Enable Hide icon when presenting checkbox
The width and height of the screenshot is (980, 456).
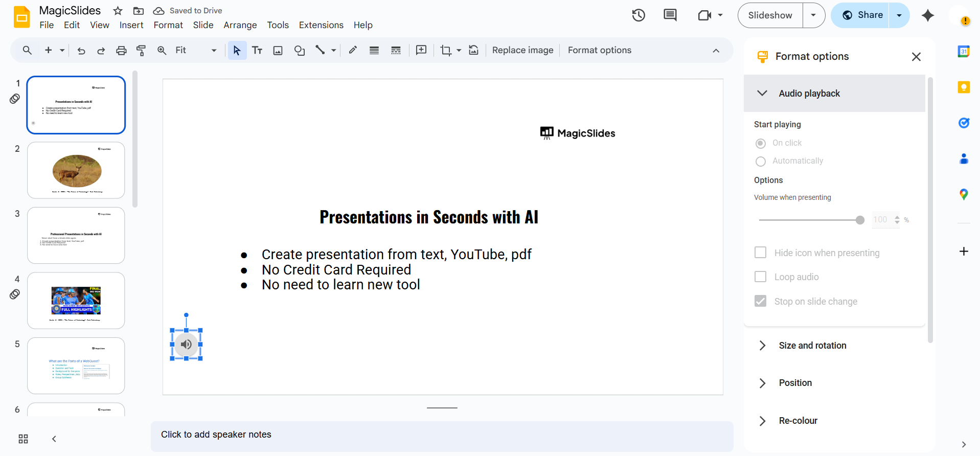(761, 253)
